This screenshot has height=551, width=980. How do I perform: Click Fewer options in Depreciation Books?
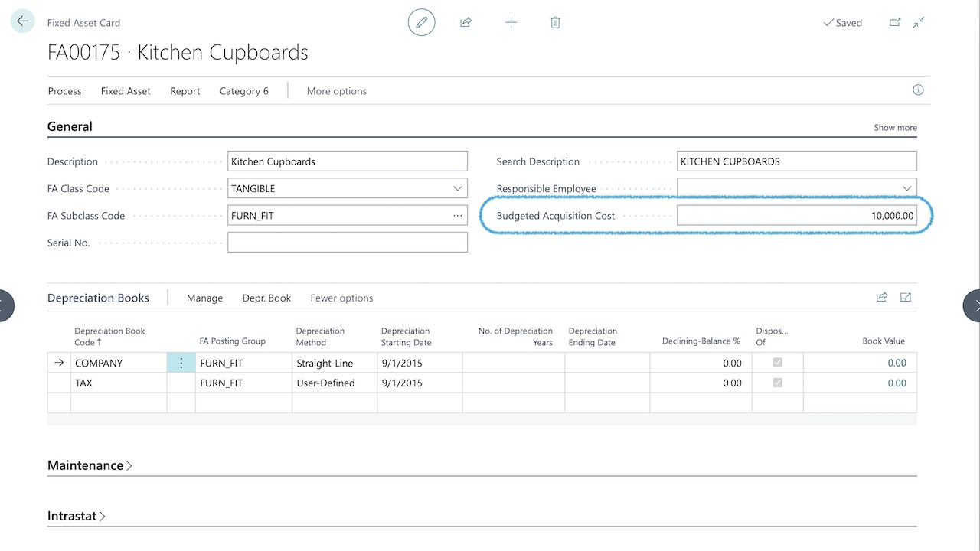click(341, 298)
